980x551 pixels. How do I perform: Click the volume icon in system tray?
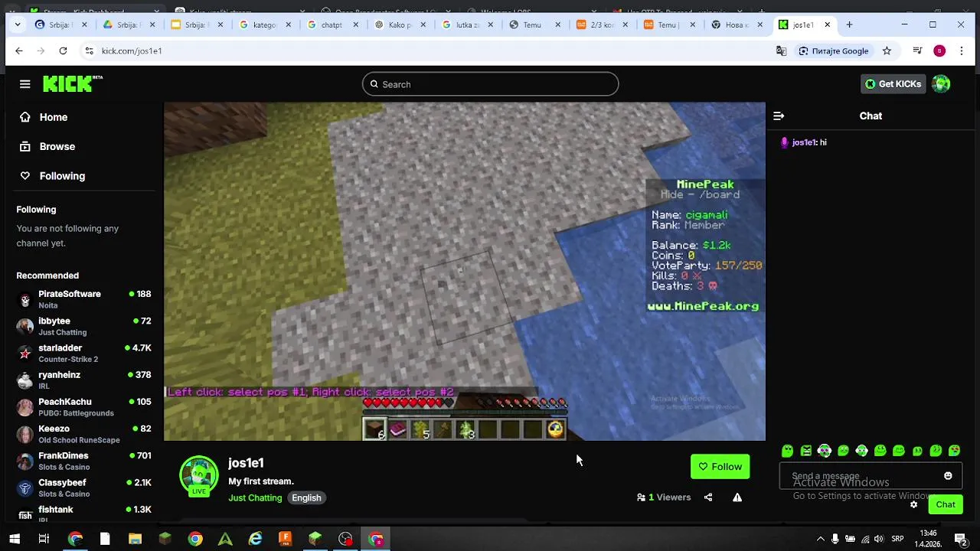(x=880, y=539)
